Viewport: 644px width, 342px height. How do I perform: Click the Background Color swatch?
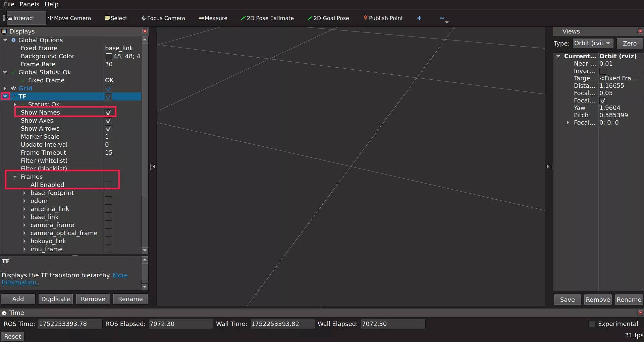(x=109, y=56)
